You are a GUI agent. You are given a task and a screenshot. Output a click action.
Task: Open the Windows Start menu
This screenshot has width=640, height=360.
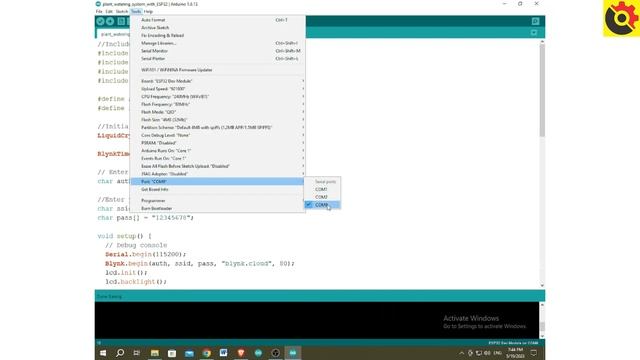[103, 353]
